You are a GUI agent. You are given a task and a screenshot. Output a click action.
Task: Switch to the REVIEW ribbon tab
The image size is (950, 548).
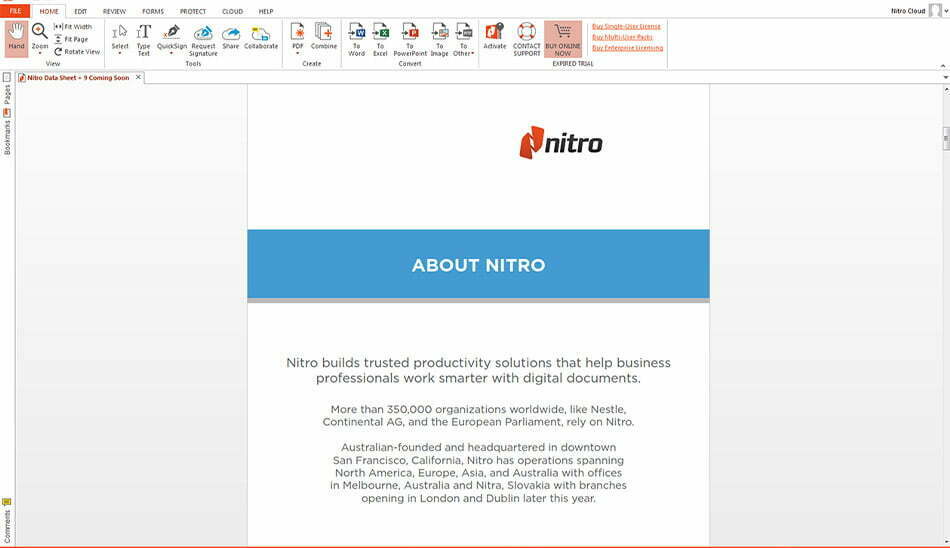(114, 11)
